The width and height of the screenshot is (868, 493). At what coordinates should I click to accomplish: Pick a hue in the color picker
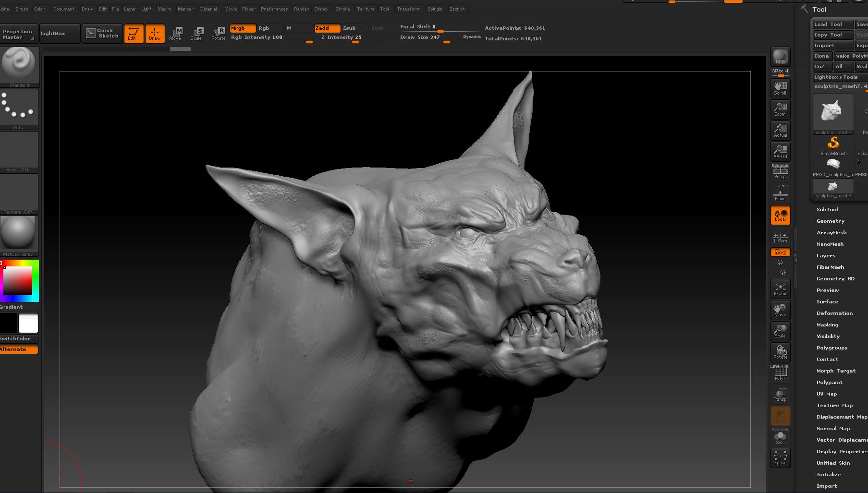point(19,281)
